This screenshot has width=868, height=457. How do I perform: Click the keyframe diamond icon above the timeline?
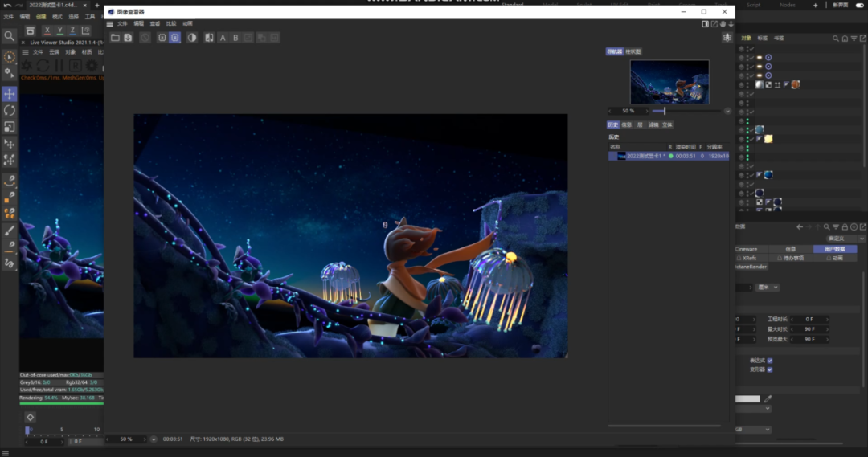(x=31, y=417)
